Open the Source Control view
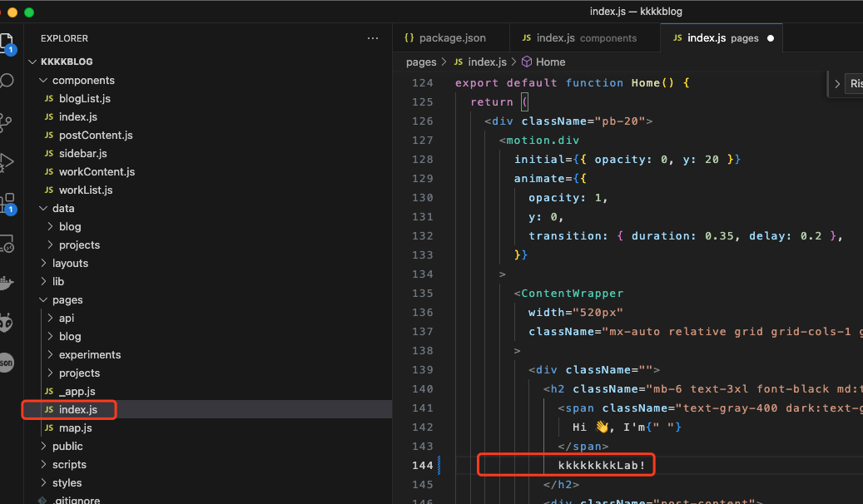This screenshot has width=863, height=504. (x=7, y=122)
